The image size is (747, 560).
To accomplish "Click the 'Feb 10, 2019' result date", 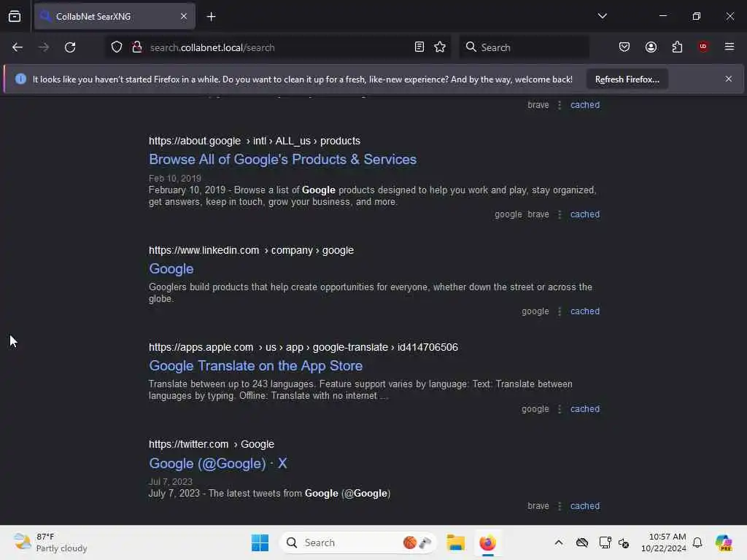I will [175, 179].
